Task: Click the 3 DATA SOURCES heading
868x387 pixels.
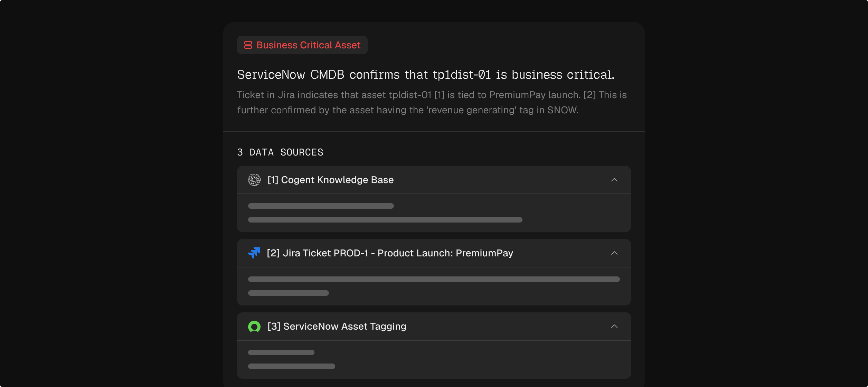Action: pos(280,152)
